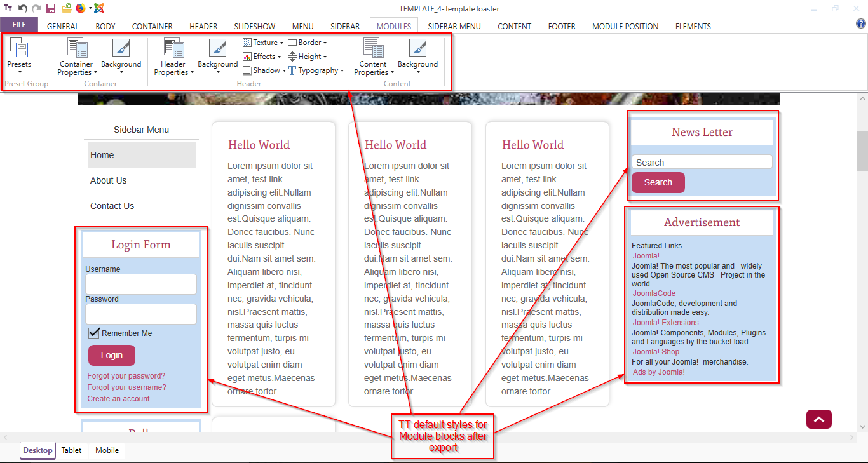
Task: Click the Ads by Joomla! link
Action: [659, 372]
